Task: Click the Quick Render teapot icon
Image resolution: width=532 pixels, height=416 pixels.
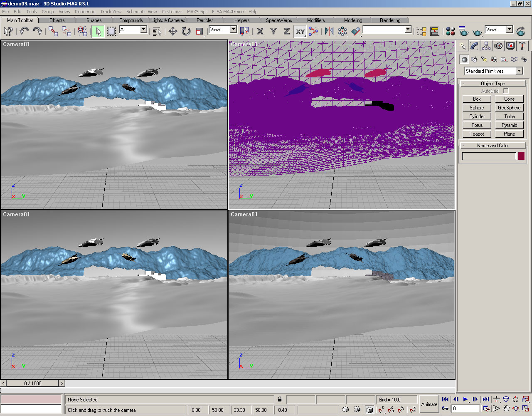Action: 478,31
